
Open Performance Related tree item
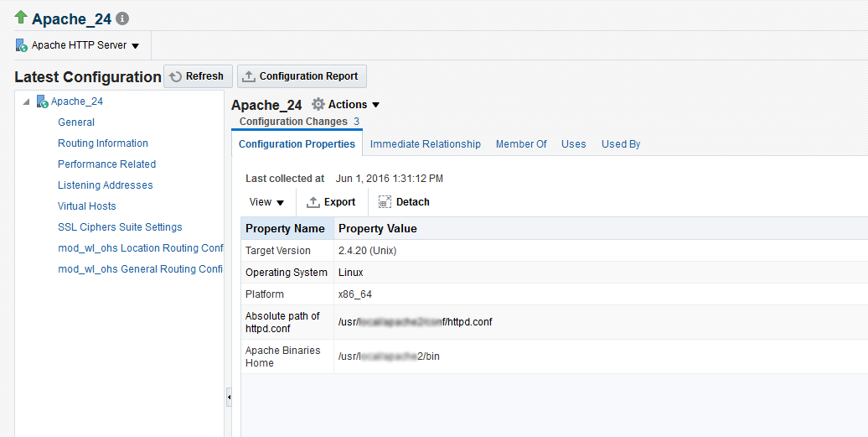click(107, 164)
